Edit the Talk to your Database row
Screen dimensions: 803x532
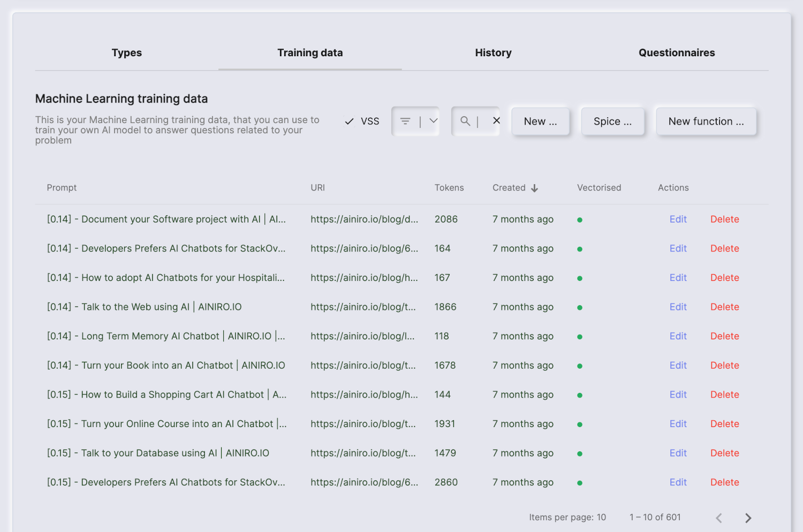tap(678, 453)
